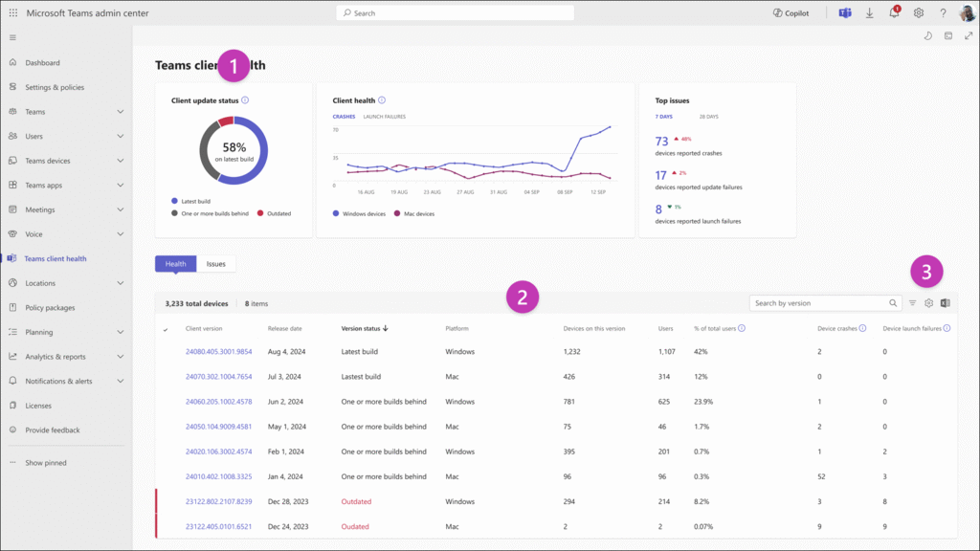Viewport: 980px width, 551px height.
Task: Expand the Voice section
Action: 120,234
